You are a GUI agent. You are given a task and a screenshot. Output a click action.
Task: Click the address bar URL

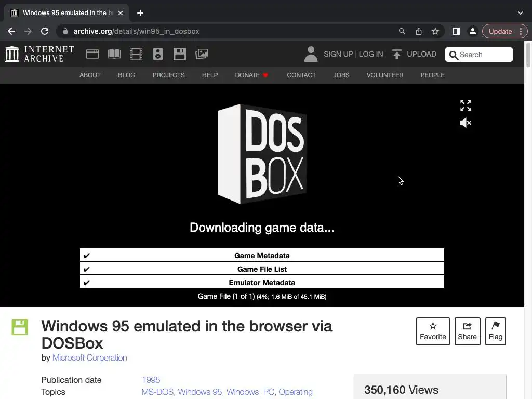pyautogui.click(x=137, y=31)
